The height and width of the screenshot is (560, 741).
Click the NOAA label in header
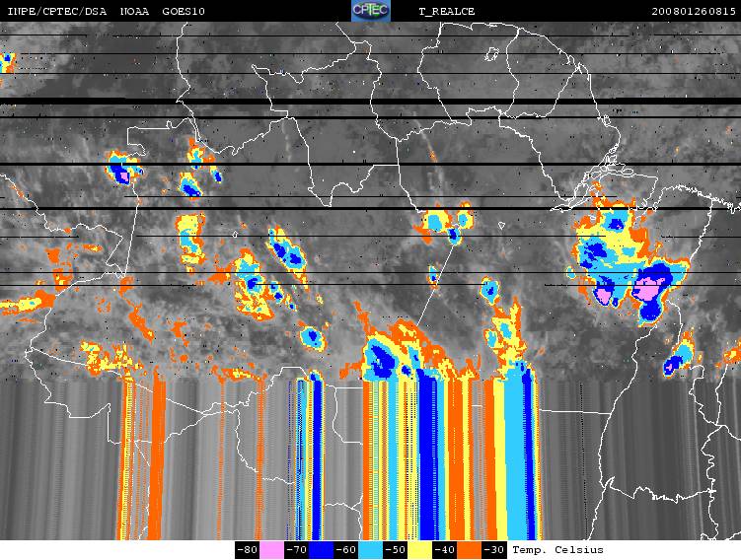coord(135,11)
